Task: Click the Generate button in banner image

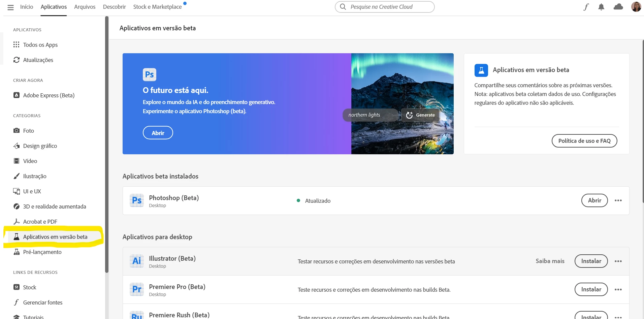Action: point(420,115)
